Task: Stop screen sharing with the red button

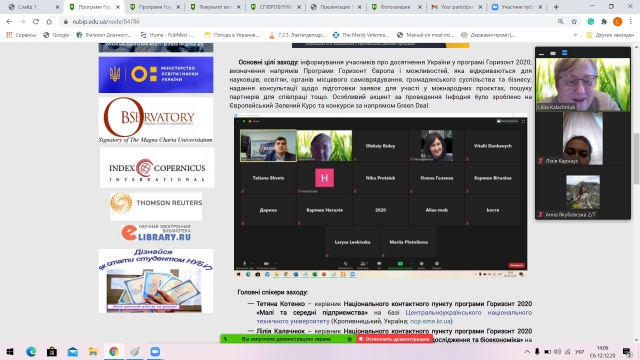Action: point(394,339)
